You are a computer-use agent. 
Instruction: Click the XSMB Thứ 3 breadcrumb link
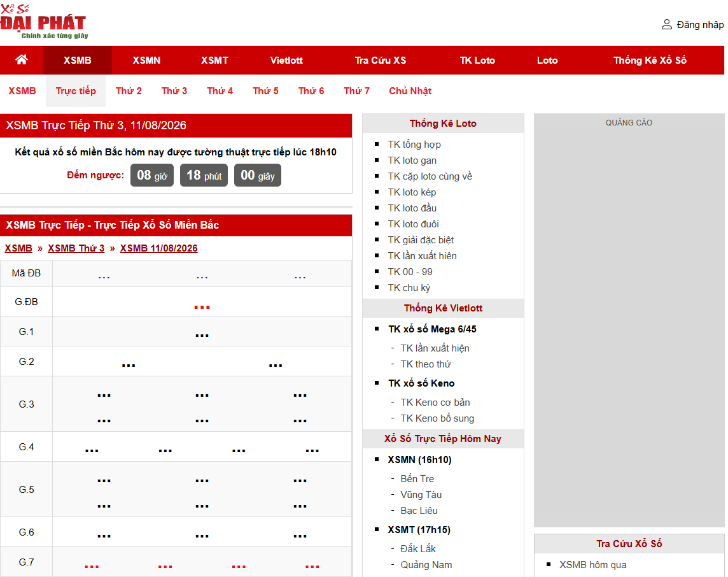pyautogui.click(x=76, y=248)
